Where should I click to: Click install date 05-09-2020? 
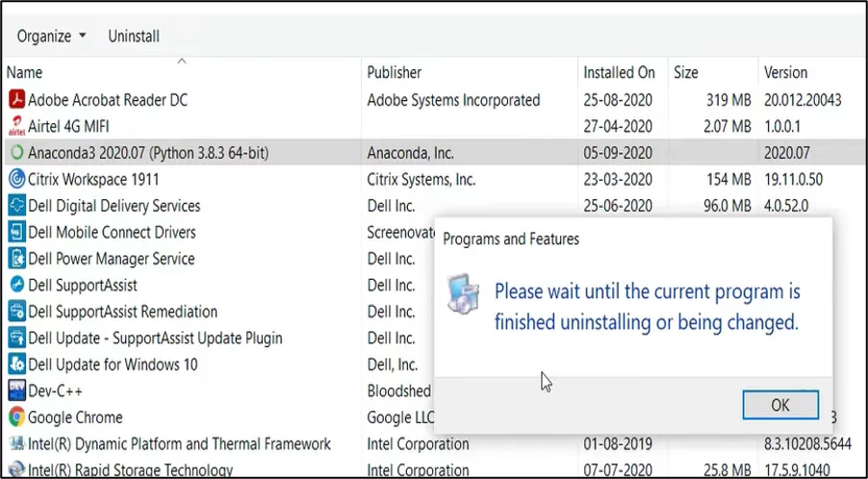618,153
